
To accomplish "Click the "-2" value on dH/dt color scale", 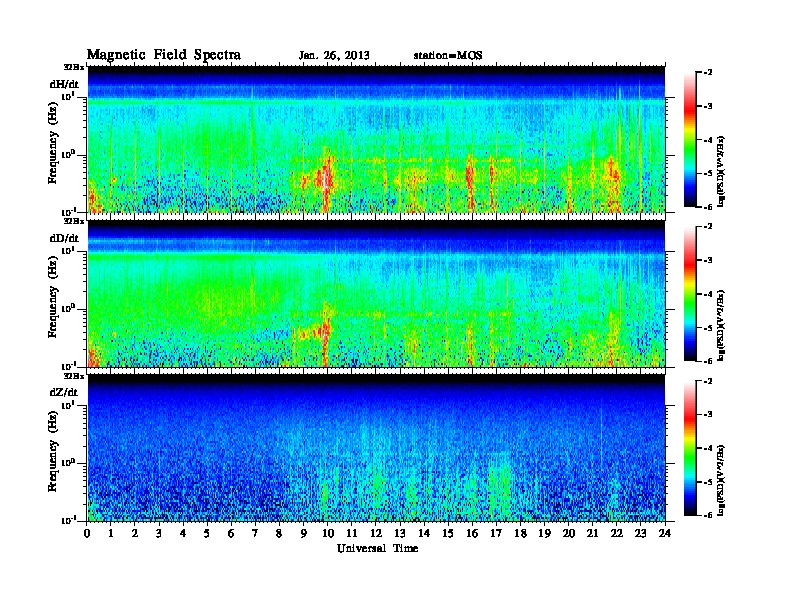I will (708, 73).
